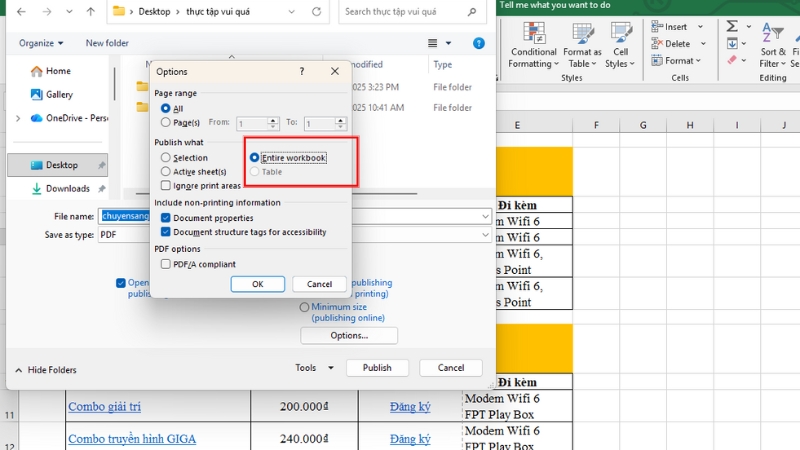Select the Entire workbook radio button
Image resolution: width=800 pixels, height=450 pixels.
tap(255, 158)
